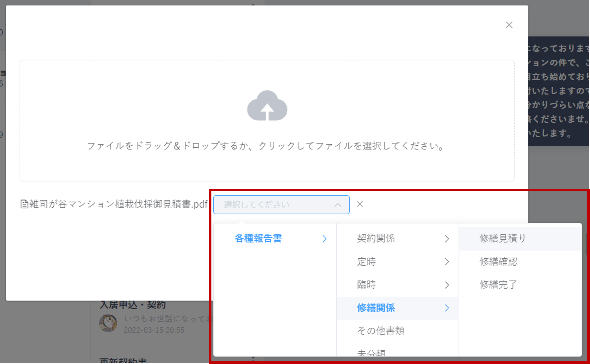The image size is (590, 364).
Task: Click the PDF document file icon
Action: click(24, 204)
